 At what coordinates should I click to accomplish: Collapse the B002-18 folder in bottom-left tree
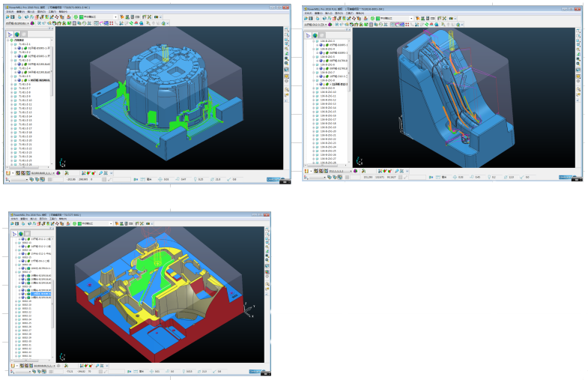click(x=16, y=286)
